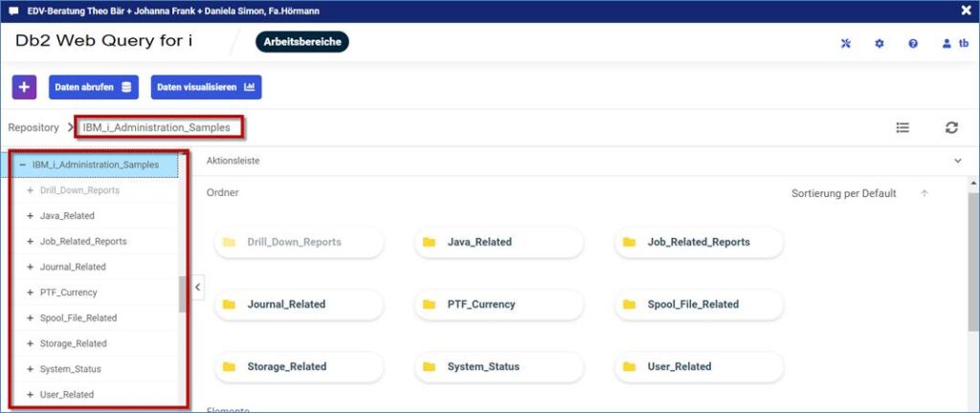Viewport: 980px width, 413px height.
Task: Expand Java_Related tree node
Action: click(30, 216)
